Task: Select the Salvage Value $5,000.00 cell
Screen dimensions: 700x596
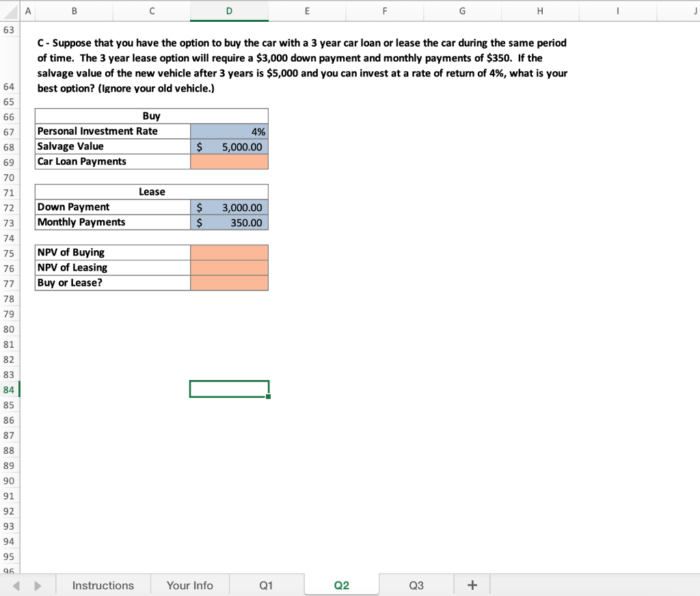Action: [229, 146]
